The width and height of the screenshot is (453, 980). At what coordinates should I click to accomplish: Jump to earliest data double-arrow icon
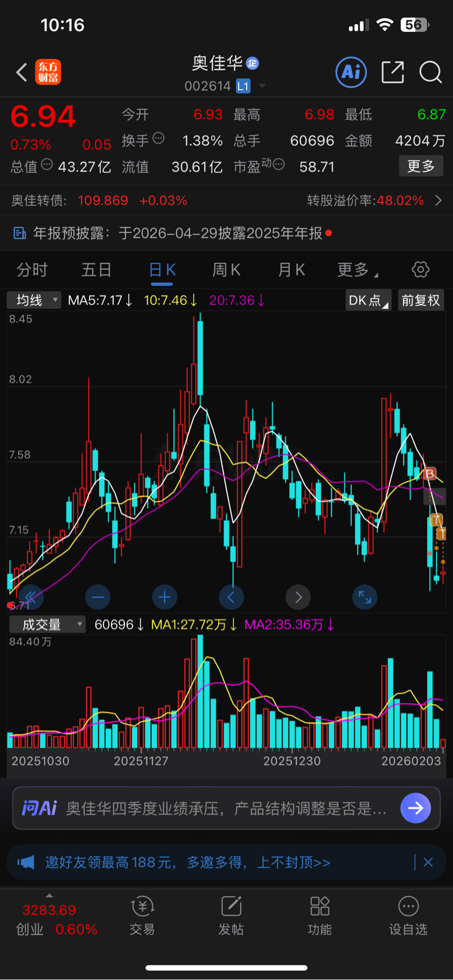point(31,598)
